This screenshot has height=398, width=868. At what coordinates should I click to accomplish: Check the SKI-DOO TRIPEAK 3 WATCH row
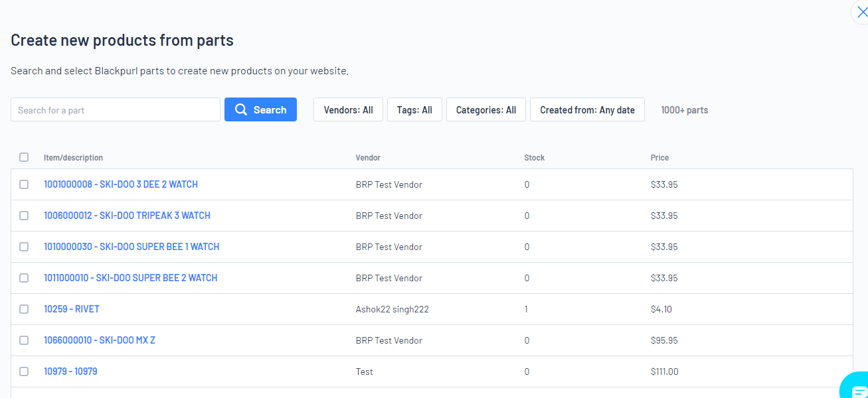(24, 216)
